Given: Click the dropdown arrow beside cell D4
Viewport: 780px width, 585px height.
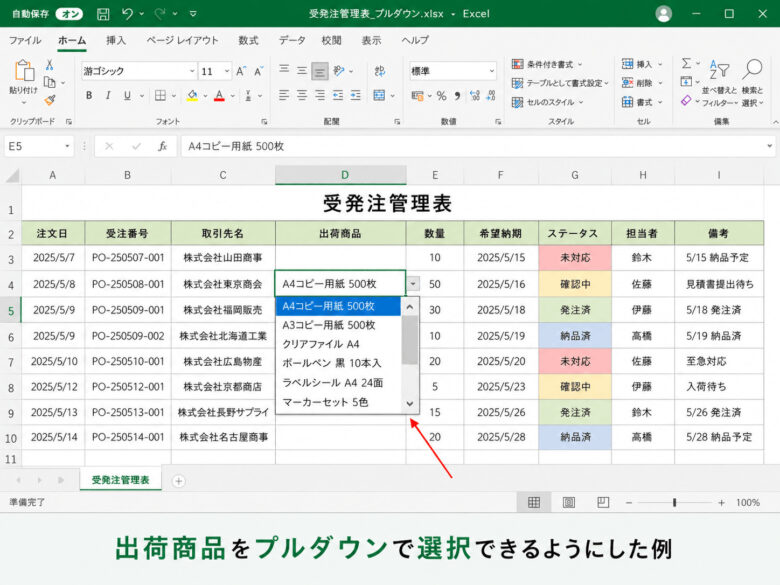Looking at the screenshot, I should 413,284.
